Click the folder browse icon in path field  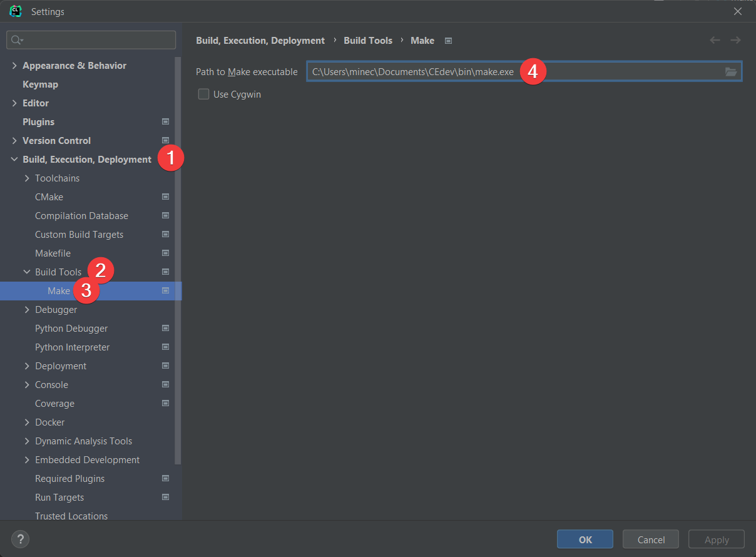730,72
